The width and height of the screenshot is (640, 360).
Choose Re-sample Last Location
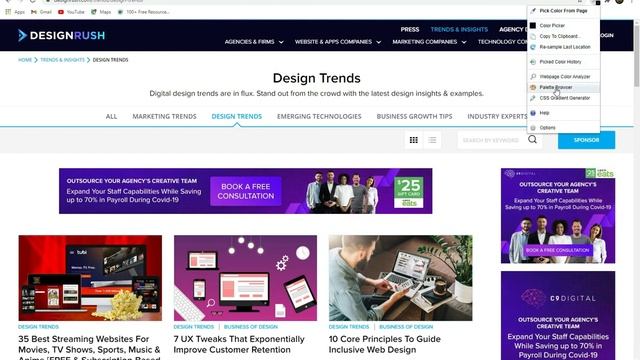[565, 47]
